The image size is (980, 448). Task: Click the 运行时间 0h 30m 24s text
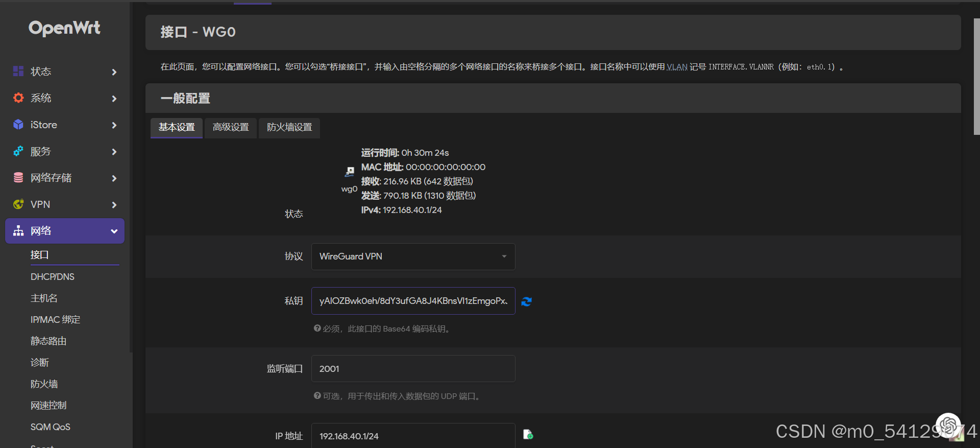[405, 153]
